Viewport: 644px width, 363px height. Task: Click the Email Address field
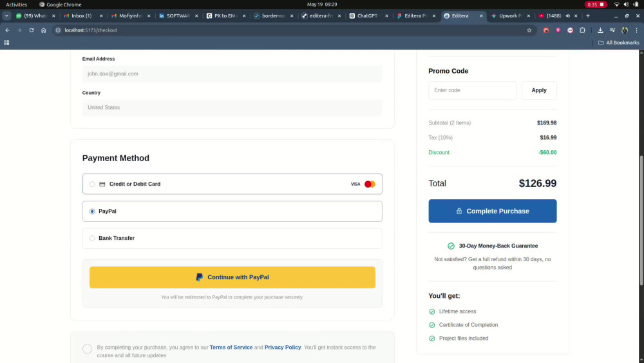pyautogui.click(x=232, y=74)
